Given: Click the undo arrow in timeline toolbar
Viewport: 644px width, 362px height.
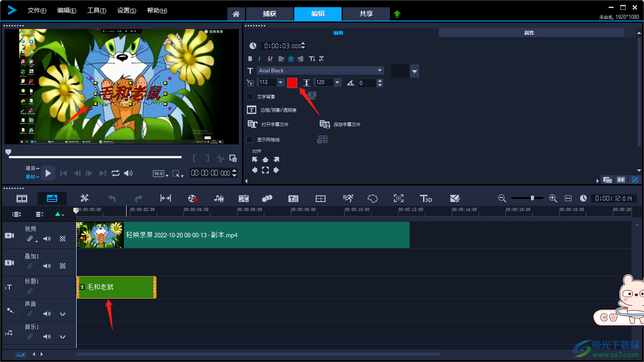Looking at the screenshot, I should [x=112, y=198].
